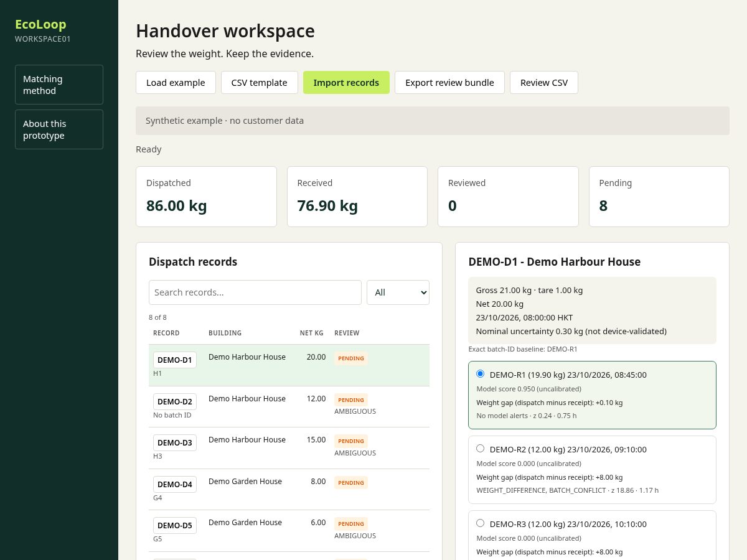Click the NET KG column header
Image resolution: width=747 pixels, height=560 pixels.
tap(311, 334)
